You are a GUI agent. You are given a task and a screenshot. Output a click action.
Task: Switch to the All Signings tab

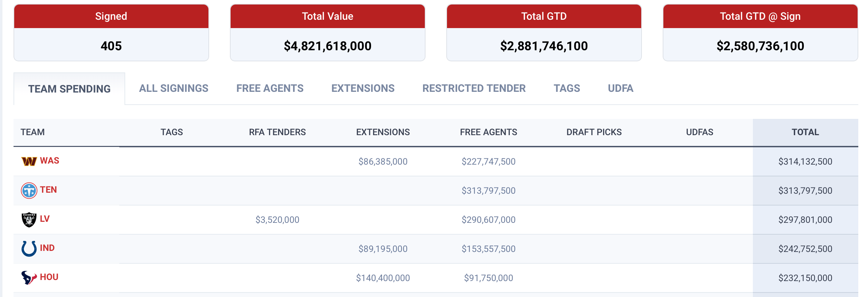coord(173,88)
